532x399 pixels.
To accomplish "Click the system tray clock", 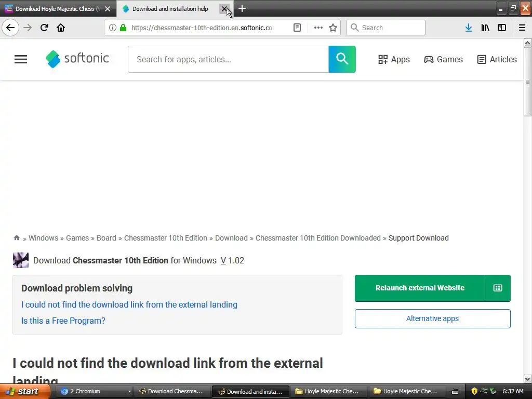I will pyautogui.click(x=513, y=391).
